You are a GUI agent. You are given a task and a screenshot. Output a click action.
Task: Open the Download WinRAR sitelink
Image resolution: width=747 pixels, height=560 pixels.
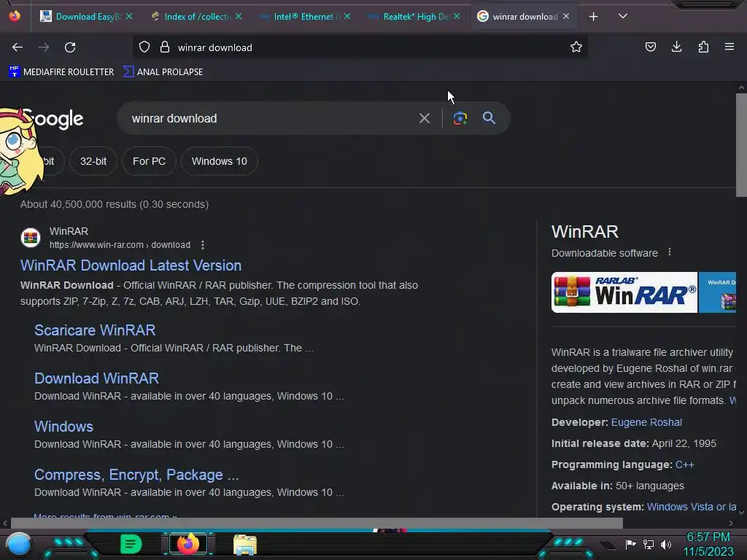pyautogui.click(x=97, y=378)
